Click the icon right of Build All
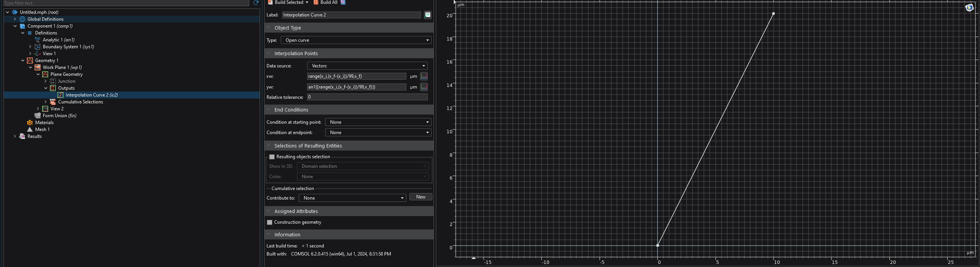Image resolution: width=980 pixels, height=267 pixels. coord(343,2)
